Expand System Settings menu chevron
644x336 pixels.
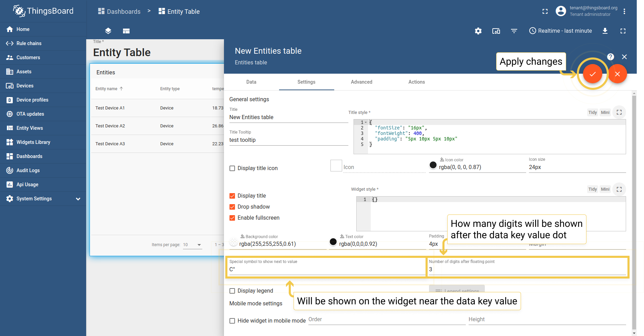pos(78,199)
